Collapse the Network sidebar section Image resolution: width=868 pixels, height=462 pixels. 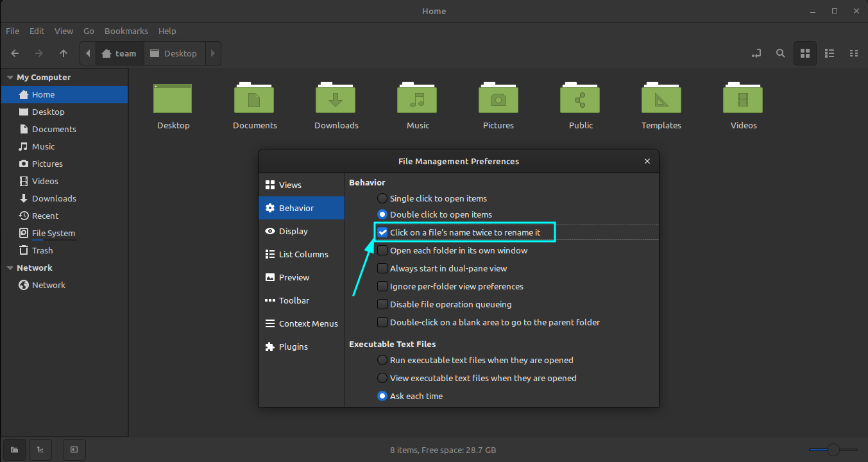pyautogui.click(x=10, y=268)
